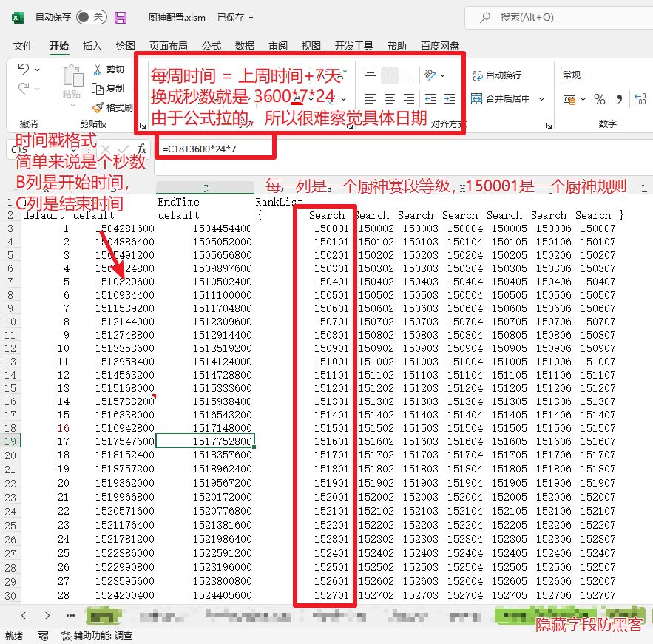
Task: Expand the Redo history dropdown
Action: 38,89
